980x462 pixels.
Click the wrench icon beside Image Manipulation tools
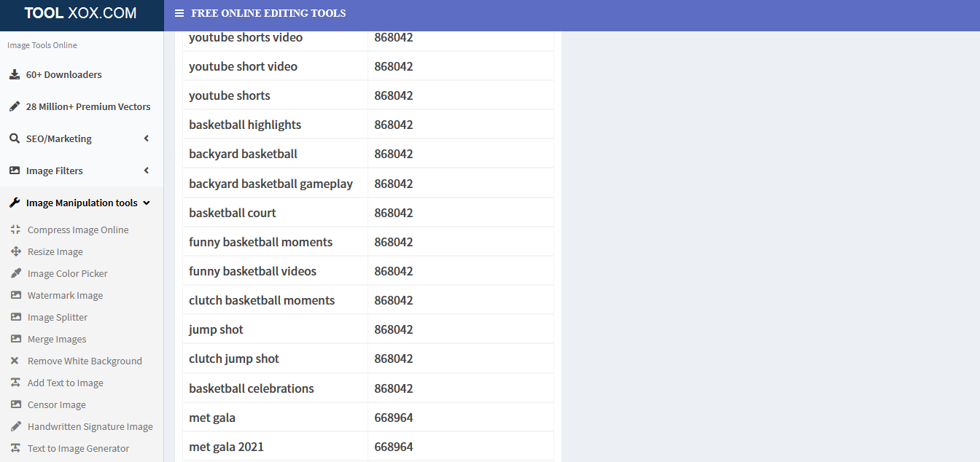(x=15, y=203)
